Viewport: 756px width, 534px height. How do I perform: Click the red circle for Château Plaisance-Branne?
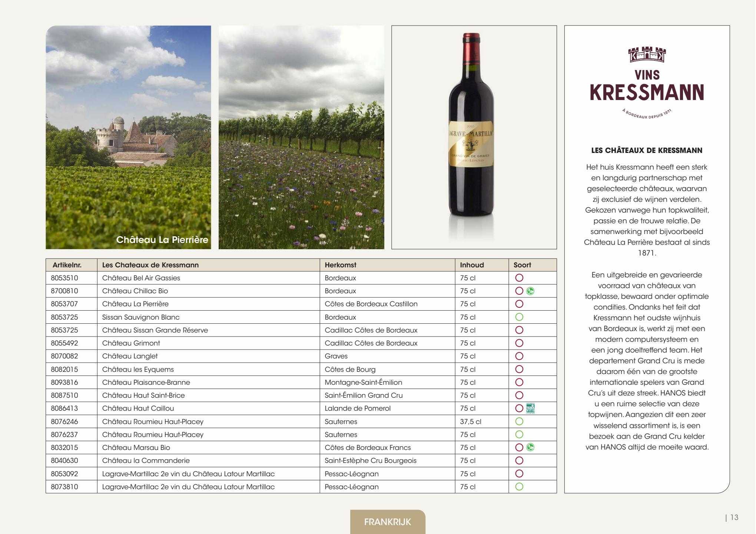(x=519, y=382)
